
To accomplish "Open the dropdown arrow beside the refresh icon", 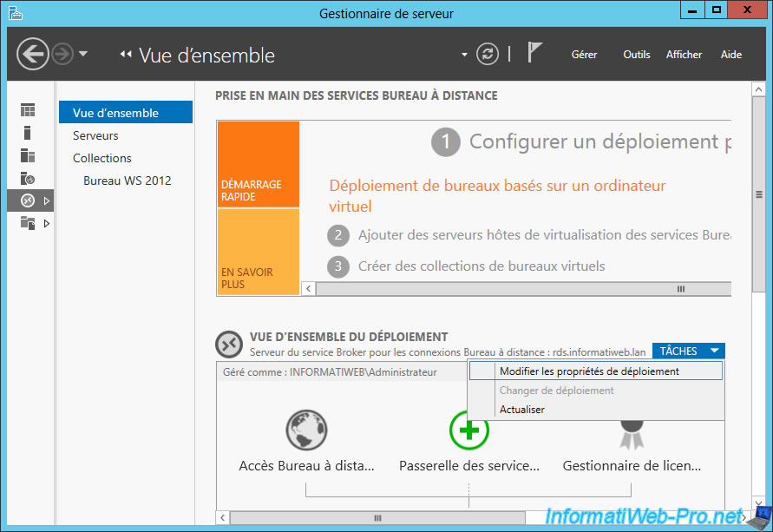I will pyautogui.click(x=464, y=55).
